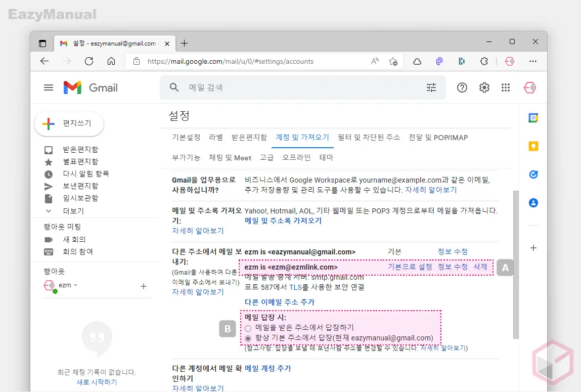Viewport: 581px width, 392px height.
Task: Select reply from the received address radio
Action: point(248,328)
